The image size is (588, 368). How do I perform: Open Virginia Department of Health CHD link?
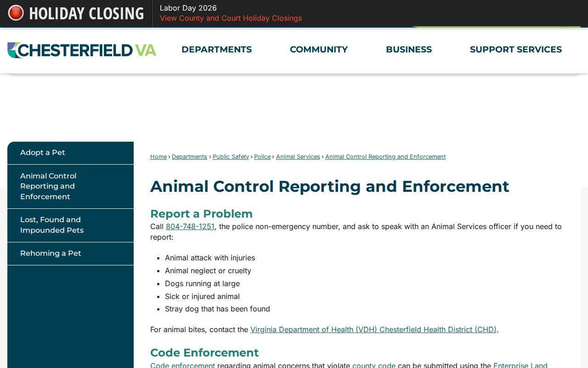coord(373,329)
